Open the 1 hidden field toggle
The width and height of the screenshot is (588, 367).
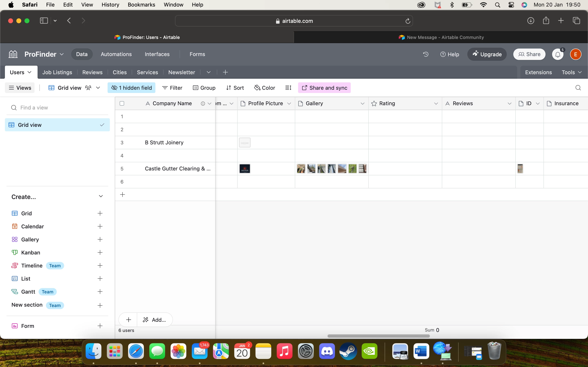(x=131, y=88)
